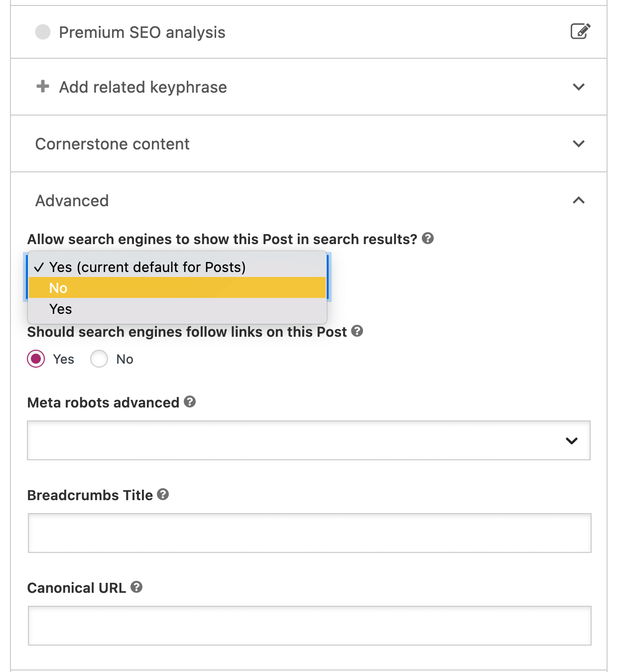Click the edit icon next to Premium SEO analysis
Screen dimensions: 626x672
[579, 31]
